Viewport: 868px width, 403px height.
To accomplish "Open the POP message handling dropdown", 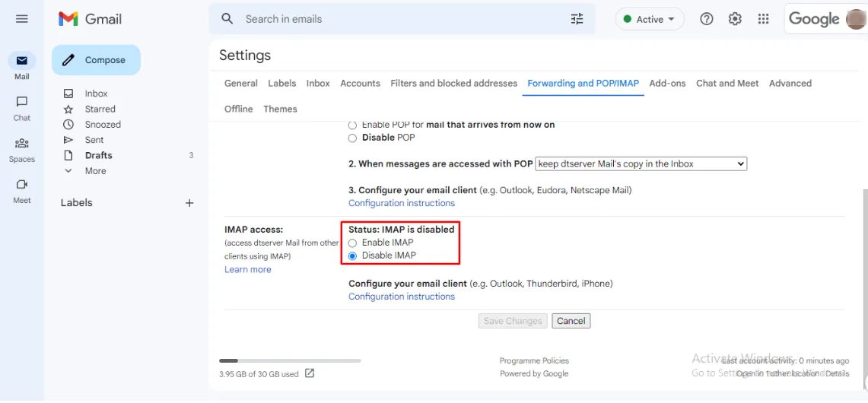I will click(x=641, y=163).
